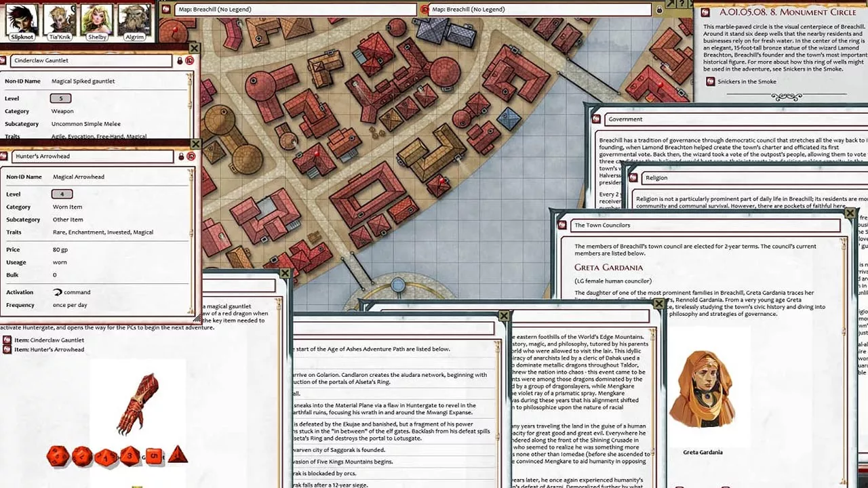Screen dimensions: 868x488
Task: Toggle the lock on Cinderclaw Gauntlet
Action: point(180,60)
